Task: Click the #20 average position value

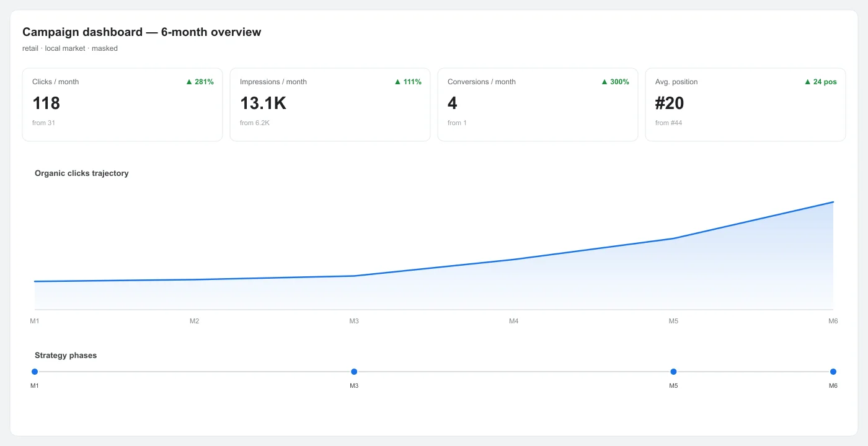Action: 670,103
